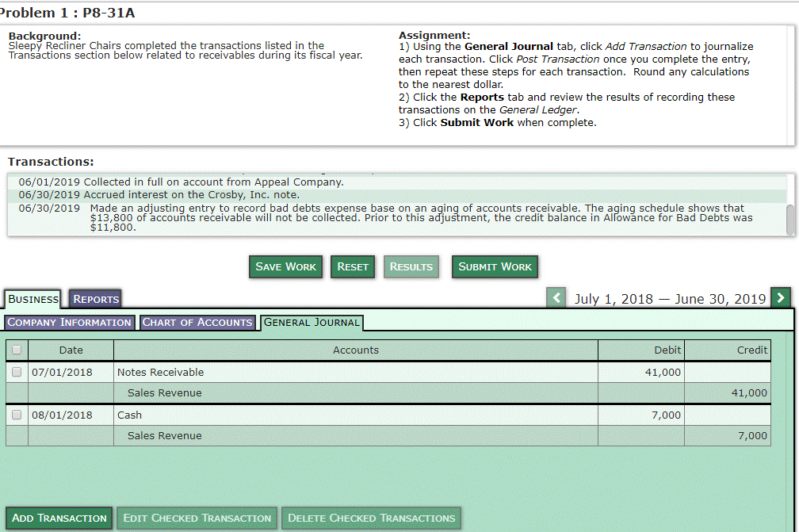Viewport: 799px width, 532px height.
Task: Delete the checked transactions
Action: (370, 518)
